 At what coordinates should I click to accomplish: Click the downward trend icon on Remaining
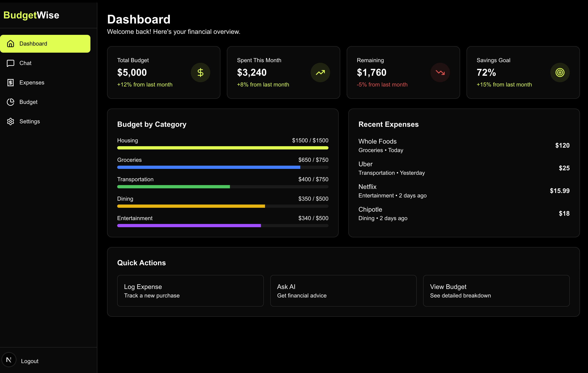[x=440, y=72]
